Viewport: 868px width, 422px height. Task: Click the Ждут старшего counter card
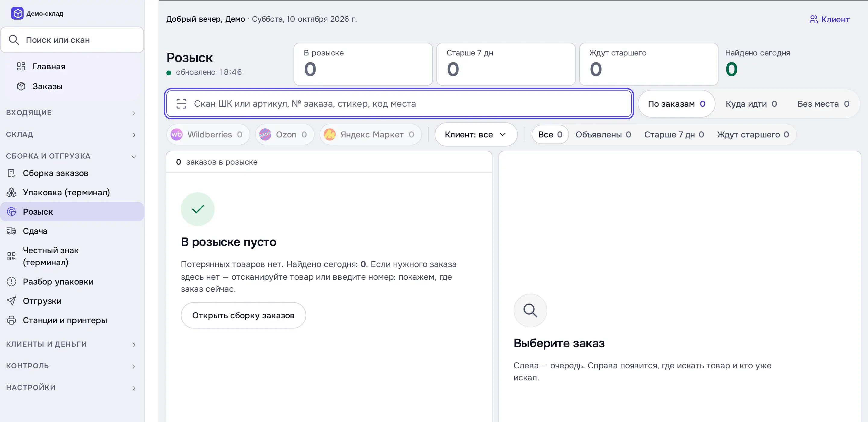649,64
